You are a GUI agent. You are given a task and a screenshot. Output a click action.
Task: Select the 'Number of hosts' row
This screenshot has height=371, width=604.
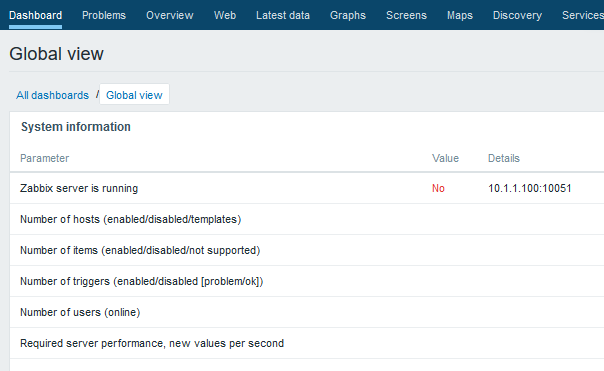click(x=307, y=219)
